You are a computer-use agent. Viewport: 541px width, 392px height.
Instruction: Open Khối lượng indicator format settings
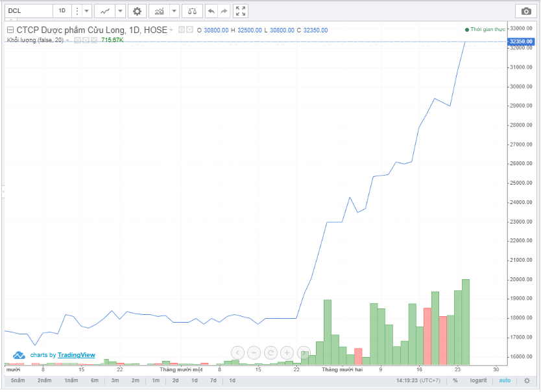pos(86,40)
